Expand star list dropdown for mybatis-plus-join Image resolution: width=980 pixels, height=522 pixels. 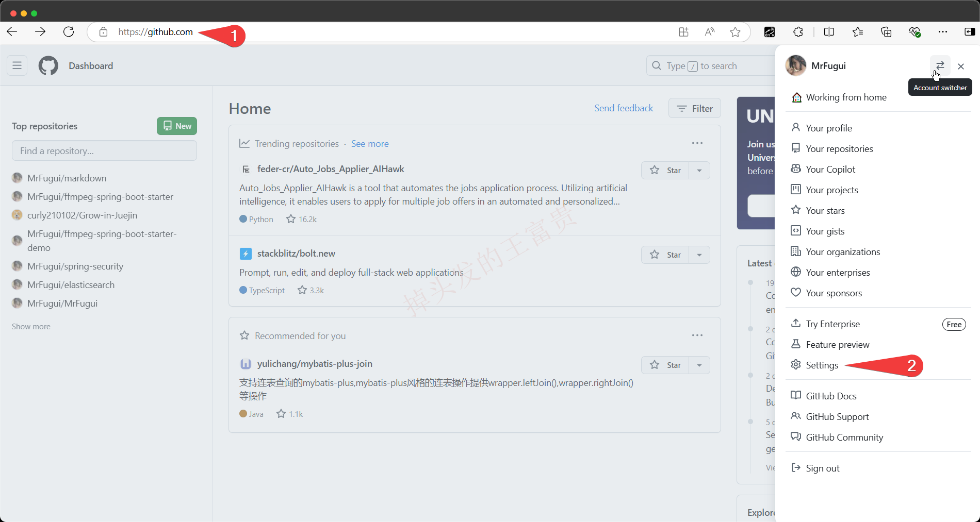(699, 365)
